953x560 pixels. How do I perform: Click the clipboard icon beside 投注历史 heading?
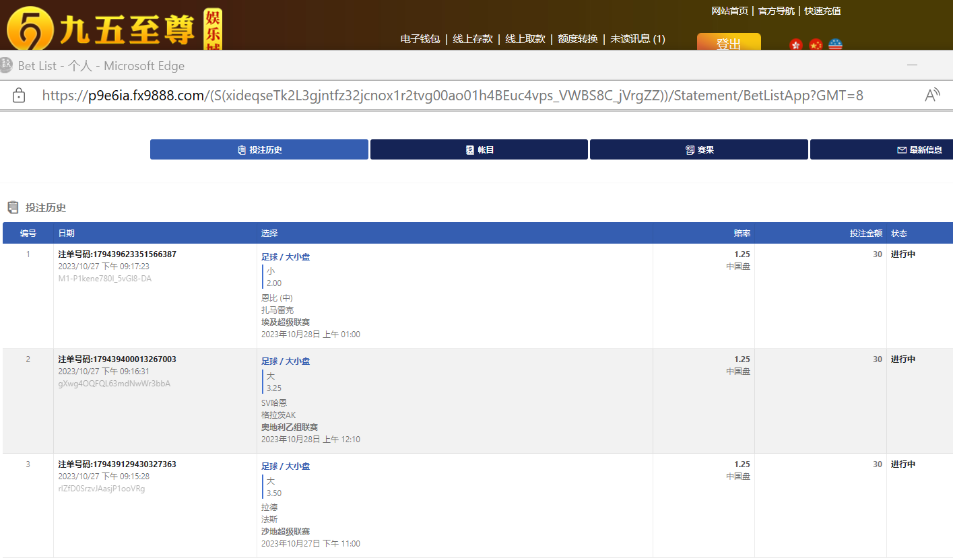pos(13,207)
